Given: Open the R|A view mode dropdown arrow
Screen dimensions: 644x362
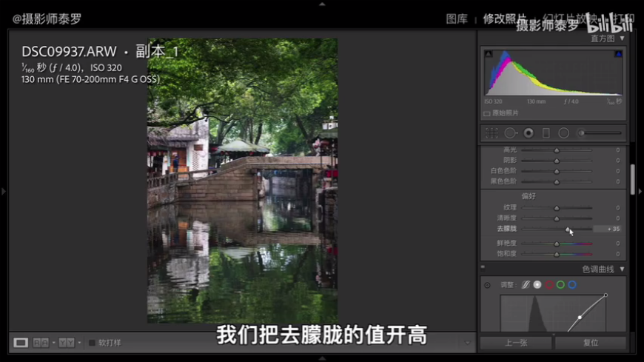Looking at the screenshot, I should tap(53, 343).
